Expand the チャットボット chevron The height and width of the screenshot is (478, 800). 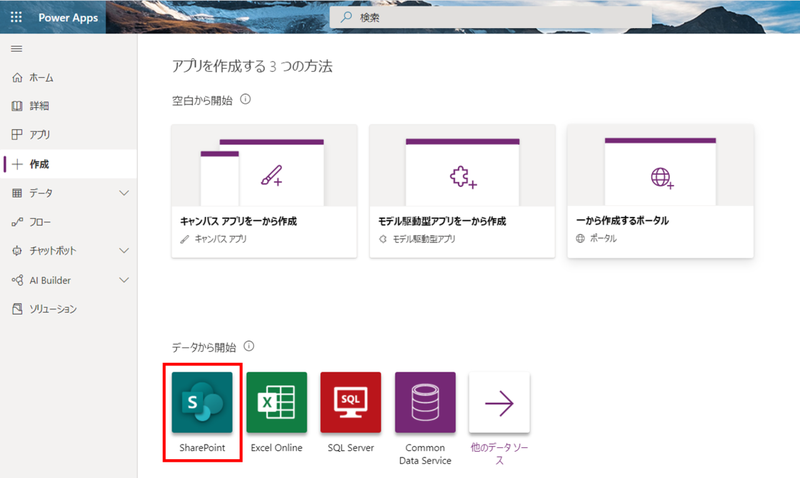click(x=124, y=251)
